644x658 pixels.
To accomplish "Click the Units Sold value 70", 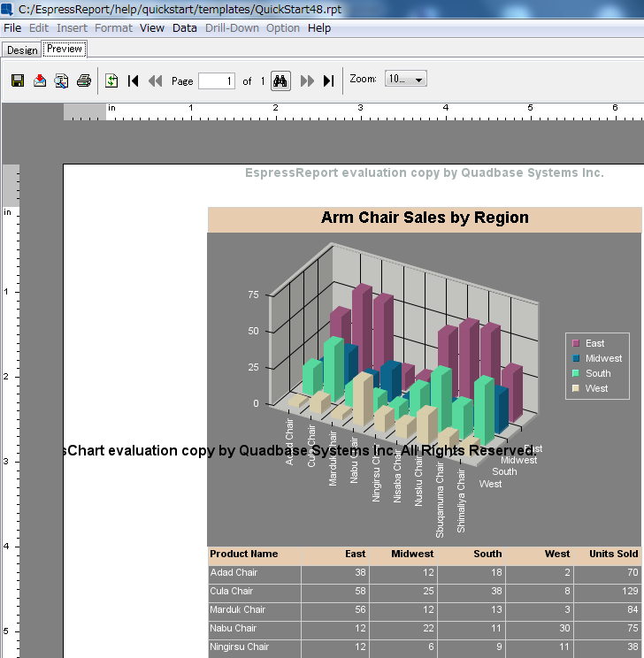I will click(632, 572).
